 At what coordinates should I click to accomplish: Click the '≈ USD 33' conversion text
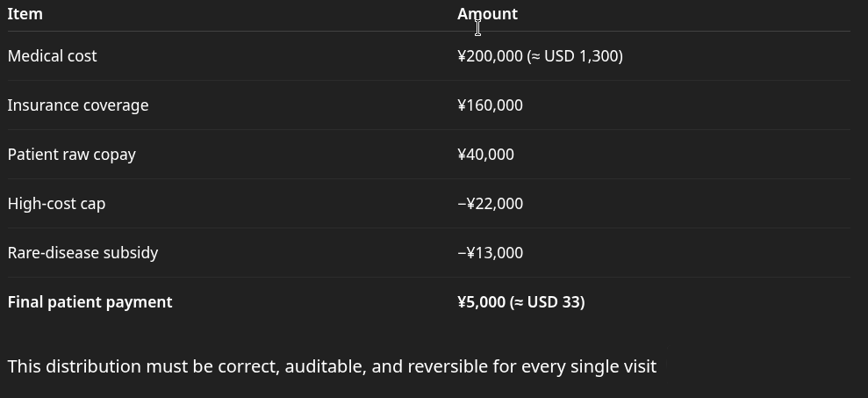(549, 302)
